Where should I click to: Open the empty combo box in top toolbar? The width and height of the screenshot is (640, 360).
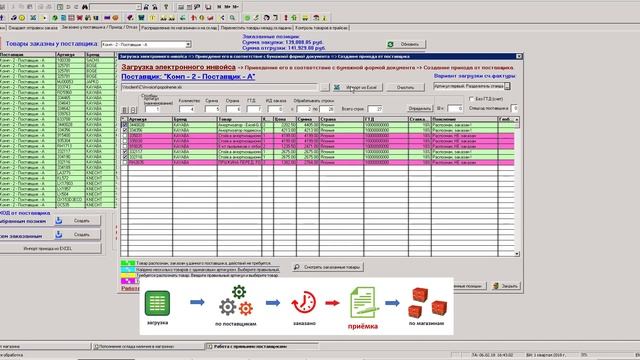(138, 7)
